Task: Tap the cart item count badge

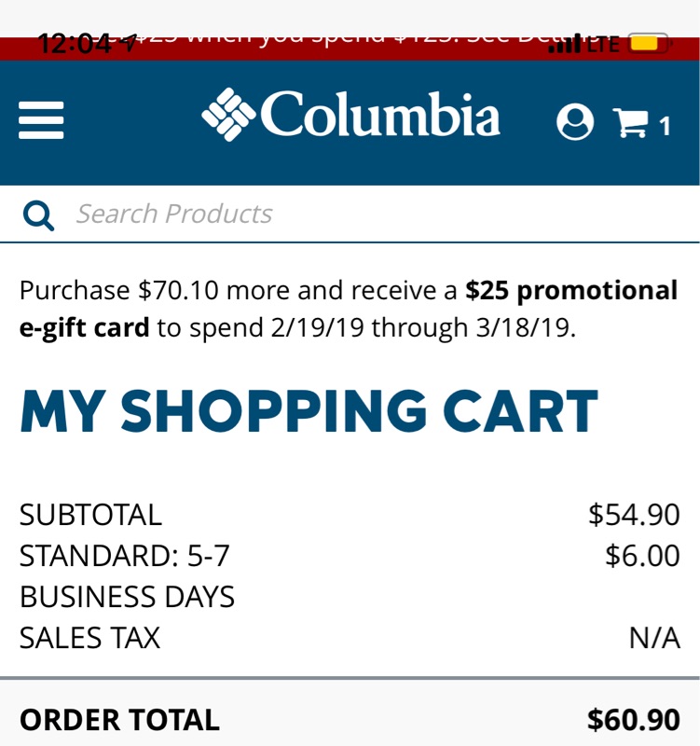Action: point(665,126)
